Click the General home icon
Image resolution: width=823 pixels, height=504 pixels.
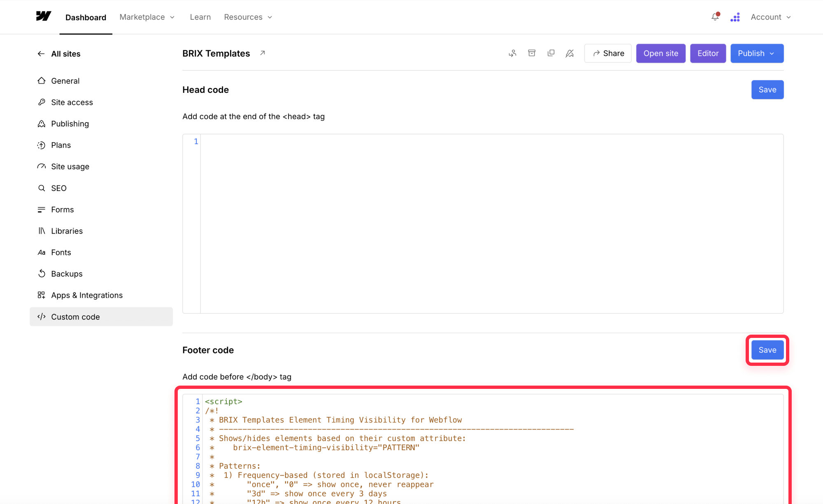pos(42,81)
